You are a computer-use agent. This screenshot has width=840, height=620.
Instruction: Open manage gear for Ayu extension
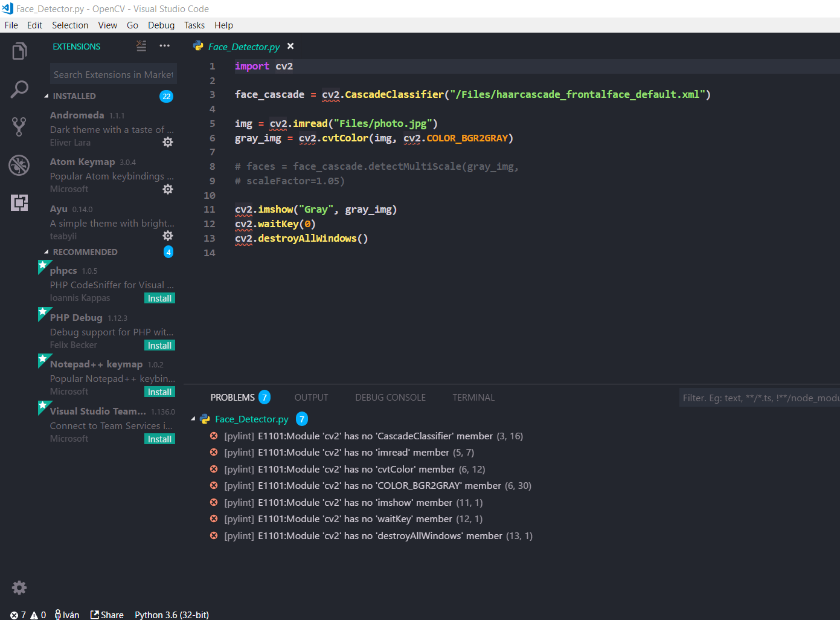pos(168,236)
